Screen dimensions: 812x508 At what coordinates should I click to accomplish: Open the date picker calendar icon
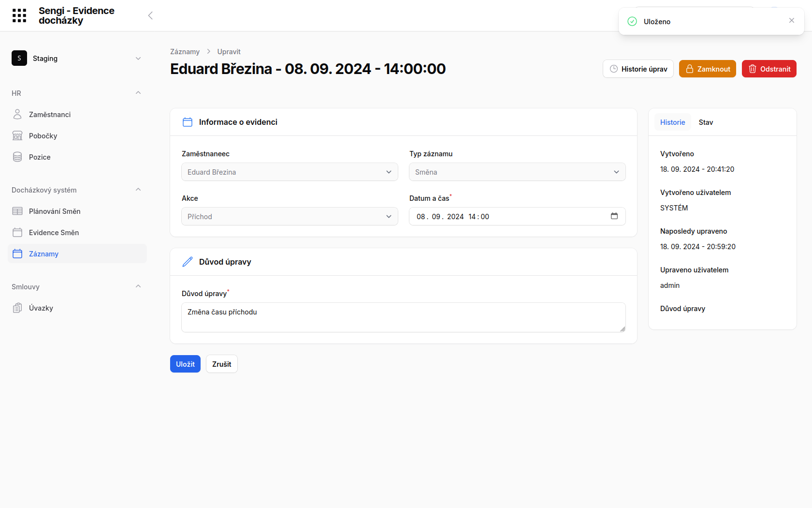tap(614, 216)
